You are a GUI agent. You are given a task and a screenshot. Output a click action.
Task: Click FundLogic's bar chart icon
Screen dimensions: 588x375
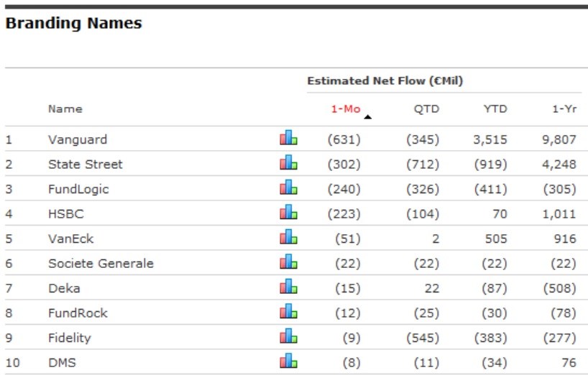coord(288,187)
